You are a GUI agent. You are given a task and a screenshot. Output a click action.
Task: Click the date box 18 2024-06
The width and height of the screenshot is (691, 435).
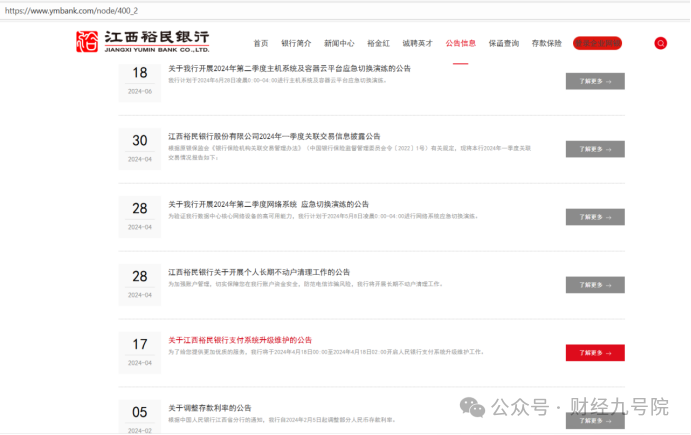click(140, 82)
